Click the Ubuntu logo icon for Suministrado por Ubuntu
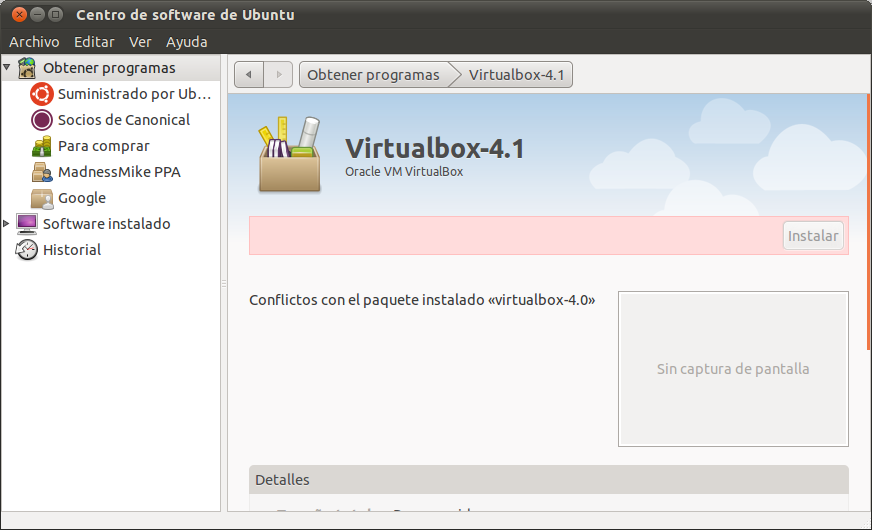The width and height of the screenshot is (872, 530). point(42,94)
